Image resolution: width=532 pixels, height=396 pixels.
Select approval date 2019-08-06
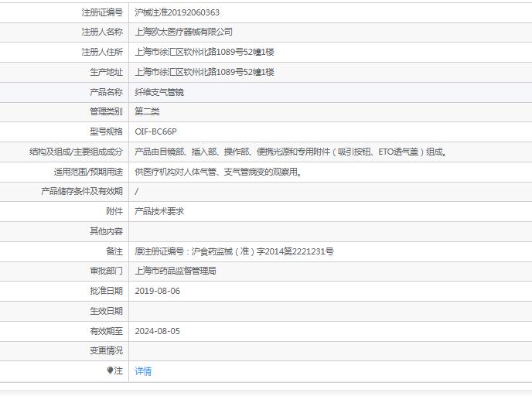pyautogui.click(x=157, y=291)
